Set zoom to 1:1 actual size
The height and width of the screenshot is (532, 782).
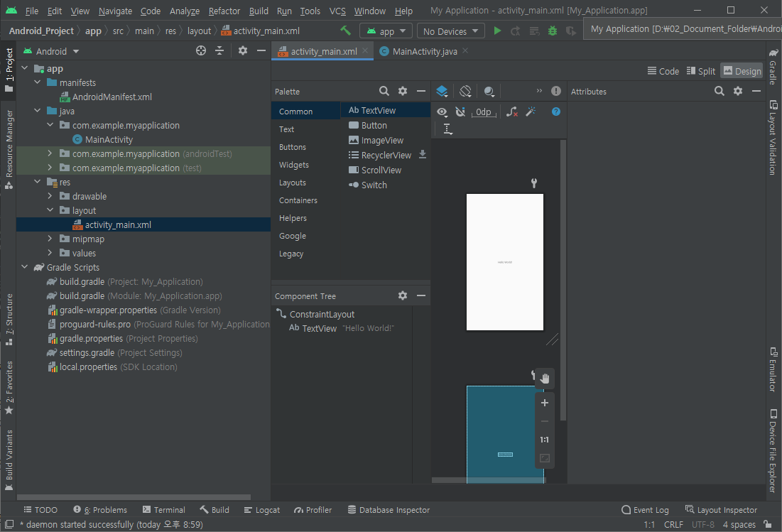[545, 440]
